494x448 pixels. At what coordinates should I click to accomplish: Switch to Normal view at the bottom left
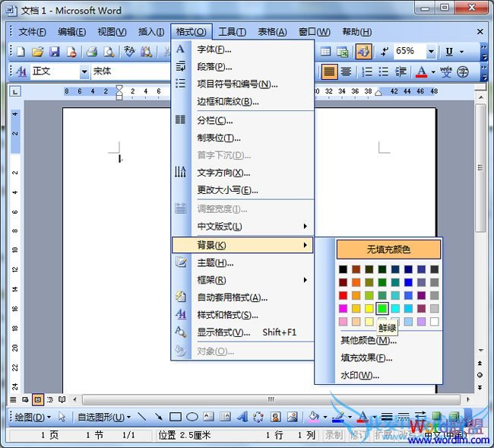[13, 400]
